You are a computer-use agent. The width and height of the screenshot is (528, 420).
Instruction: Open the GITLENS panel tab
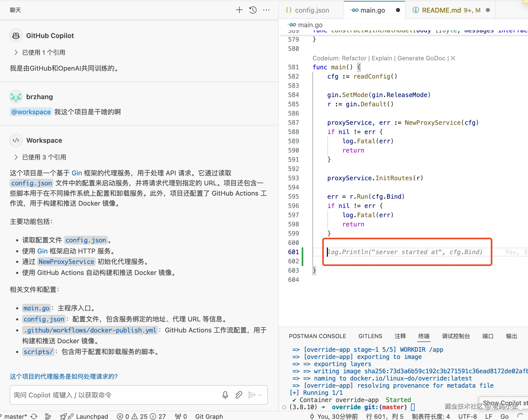370,336
